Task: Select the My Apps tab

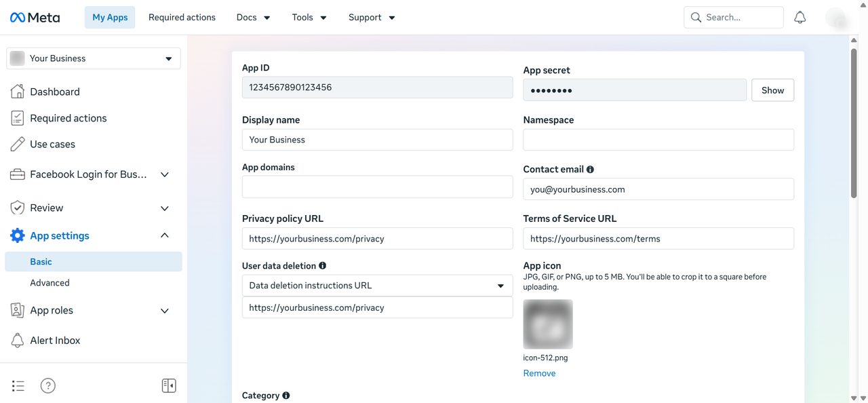Action: (x=110, y=18)
